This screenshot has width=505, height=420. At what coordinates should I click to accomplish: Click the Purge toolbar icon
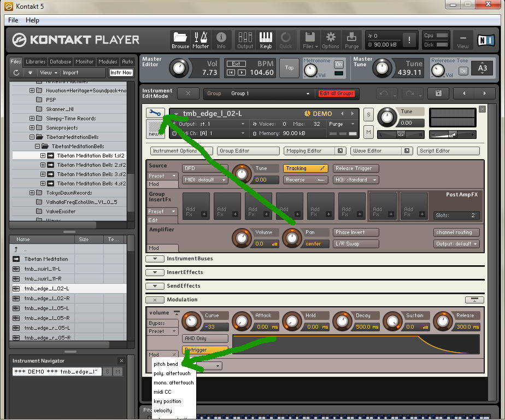click(x=352, y=40)
